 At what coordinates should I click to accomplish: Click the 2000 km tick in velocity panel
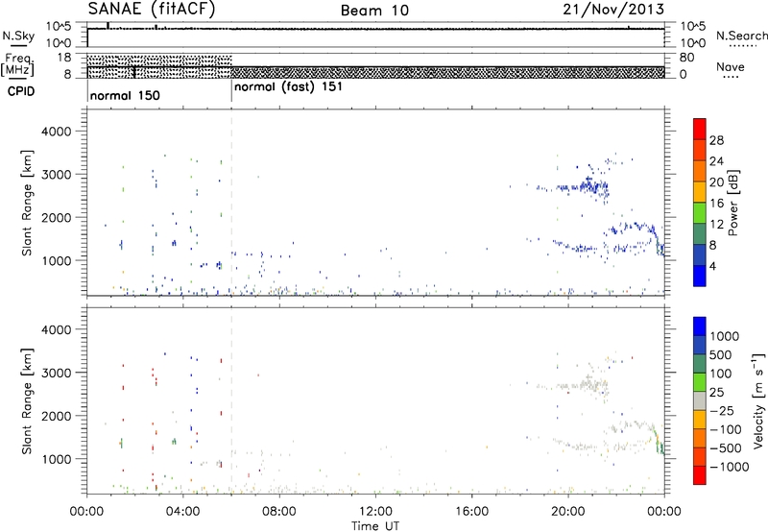[x=56, y=416]
